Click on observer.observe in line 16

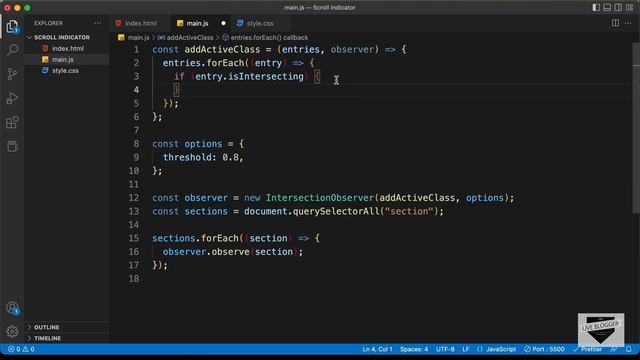(x=206, y=252)
